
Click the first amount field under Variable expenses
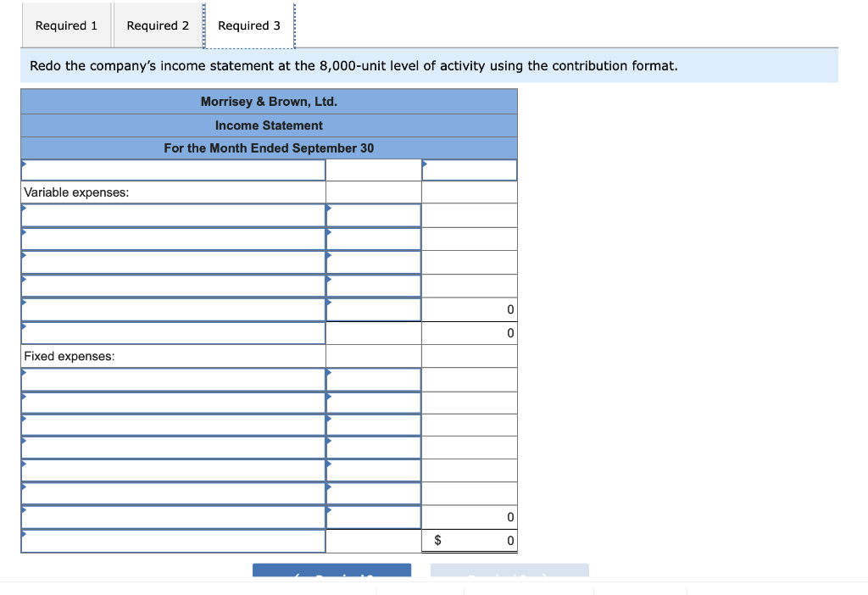pyautogui.click(x=374, y=215)
